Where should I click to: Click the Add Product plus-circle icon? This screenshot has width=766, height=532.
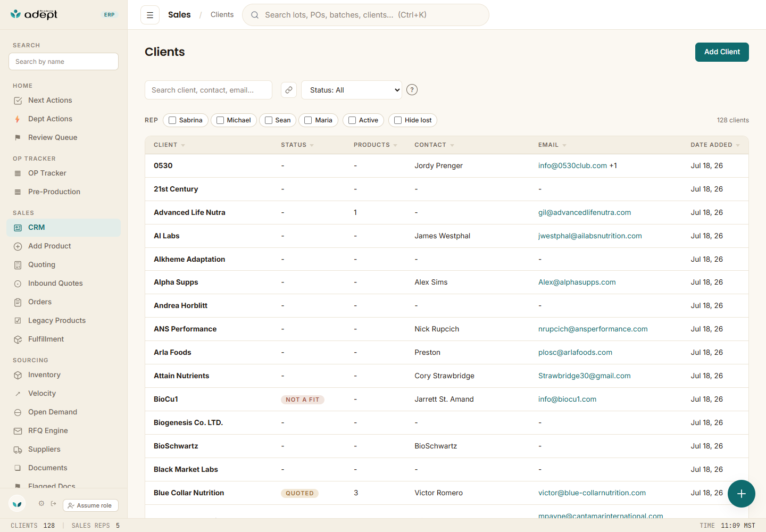(x=18, y=246)
